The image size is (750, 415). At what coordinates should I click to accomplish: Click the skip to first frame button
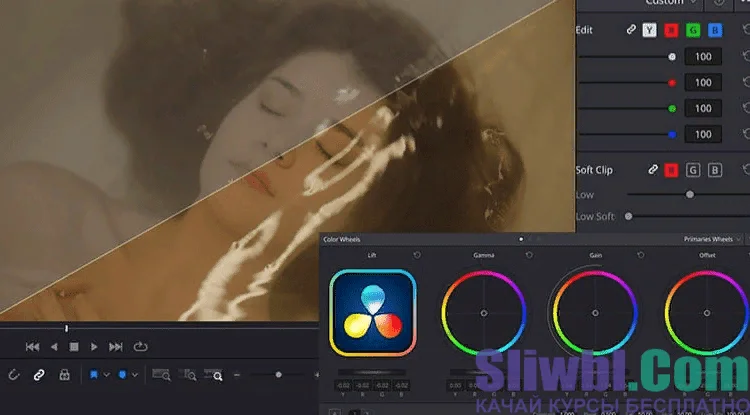click(32, 347)
